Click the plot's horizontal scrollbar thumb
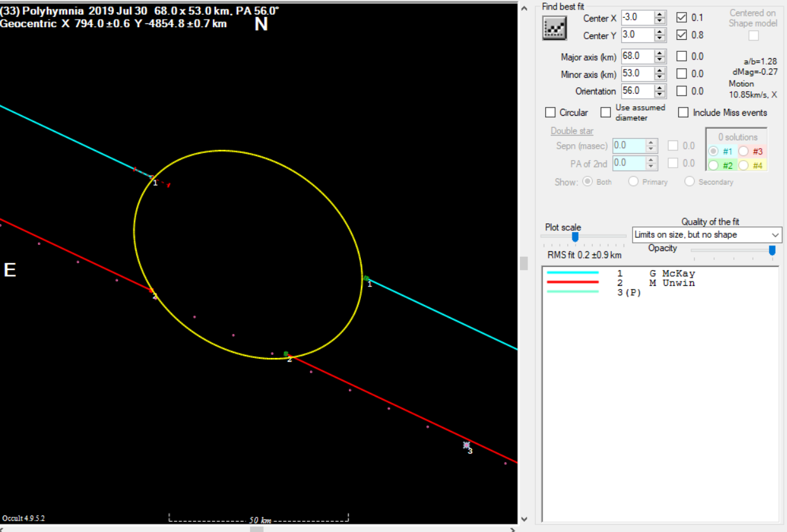Screen dimensions: 787x532 (256, 529)
